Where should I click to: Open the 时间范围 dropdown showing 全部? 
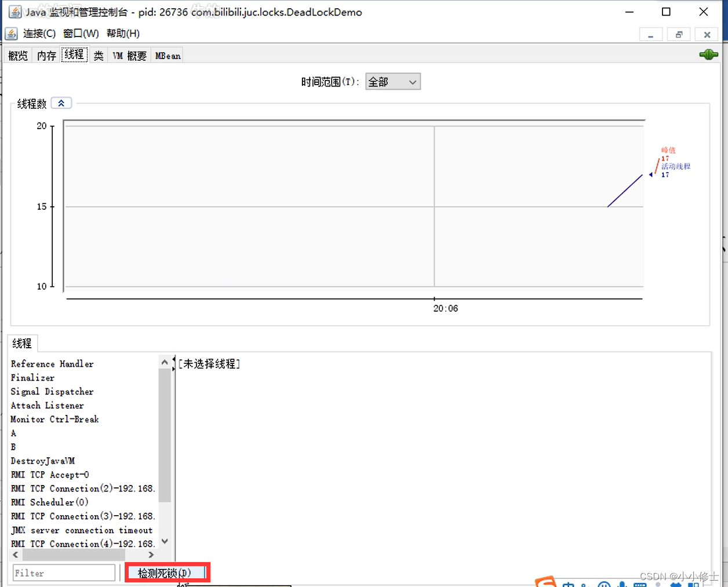392,82
